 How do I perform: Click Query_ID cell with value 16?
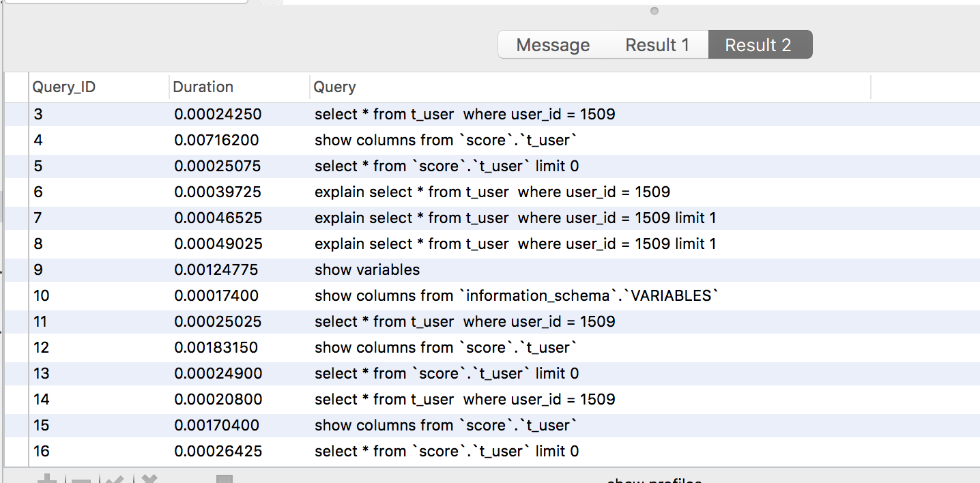tap(41, 452)
